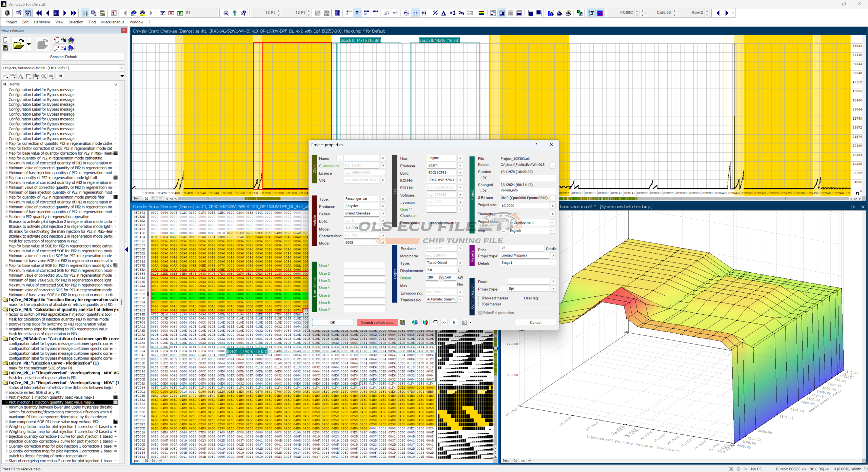
Task: Open the Hardware menu
Action: click(x=42, y=22)
